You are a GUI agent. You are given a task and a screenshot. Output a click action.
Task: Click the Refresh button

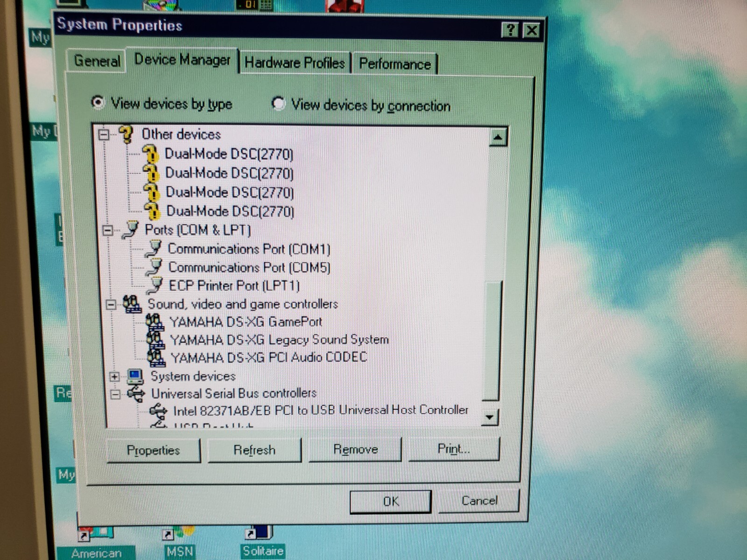click(254, 450)
